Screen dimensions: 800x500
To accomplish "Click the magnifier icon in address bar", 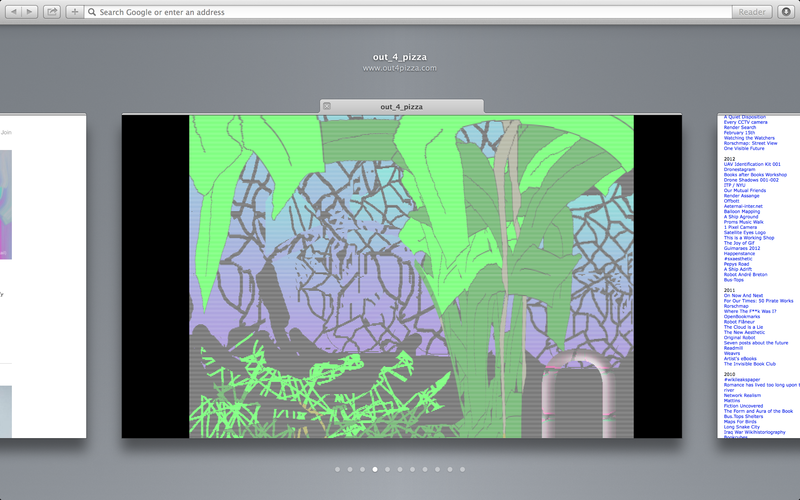I will (92, 12).
